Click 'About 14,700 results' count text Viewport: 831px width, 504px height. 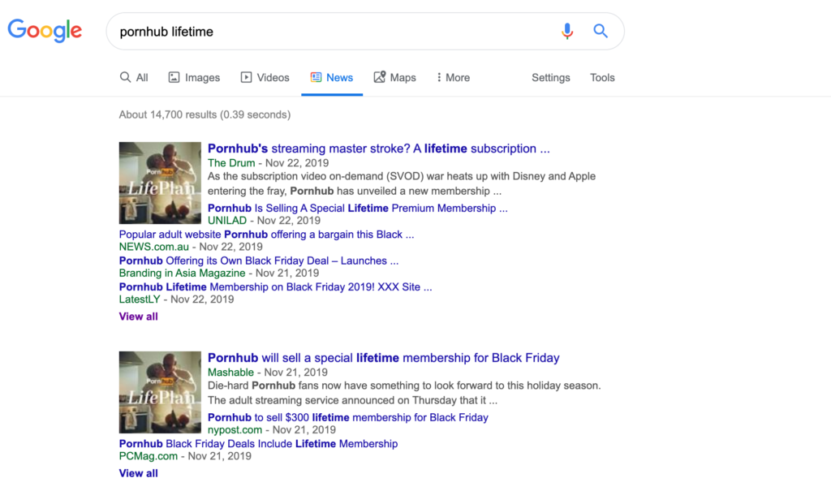pos(205,114)
